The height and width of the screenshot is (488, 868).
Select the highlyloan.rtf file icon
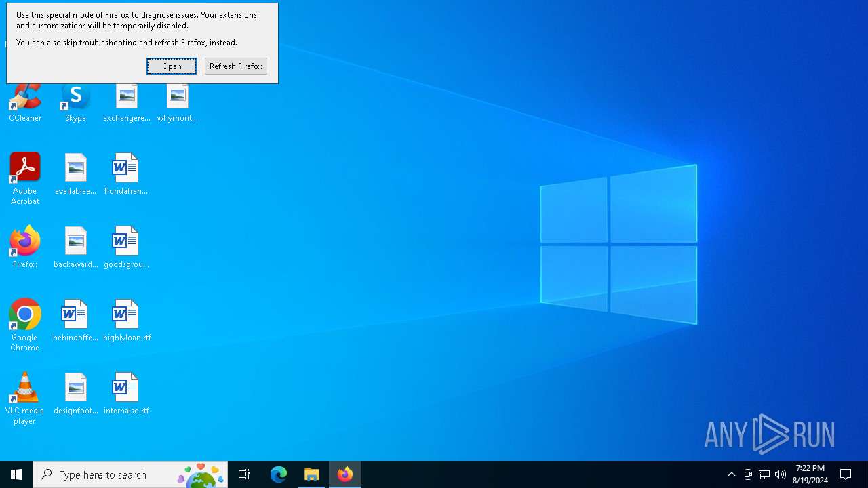tap(127, 321)
